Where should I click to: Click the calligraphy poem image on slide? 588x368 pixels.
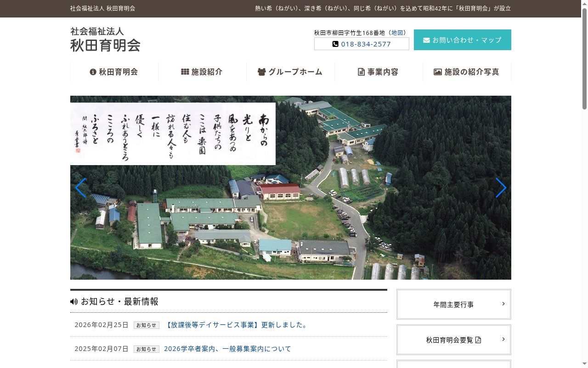coord(173,134)
